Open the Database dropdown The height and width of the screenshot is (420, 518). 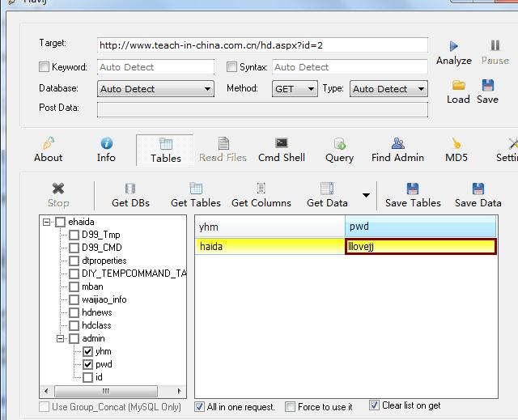pyautogui.click(x=155, y=89)
